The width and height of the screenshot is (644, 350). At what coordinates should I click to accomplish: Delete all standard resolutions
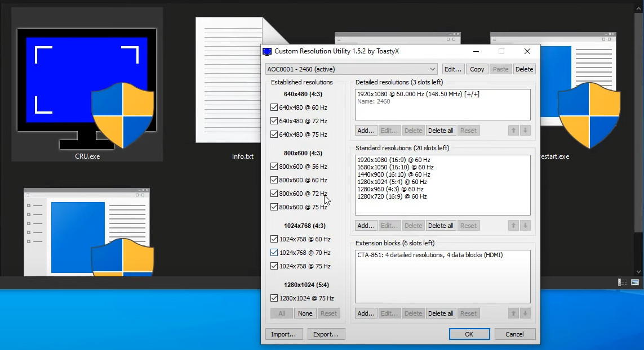pos(441,226)
